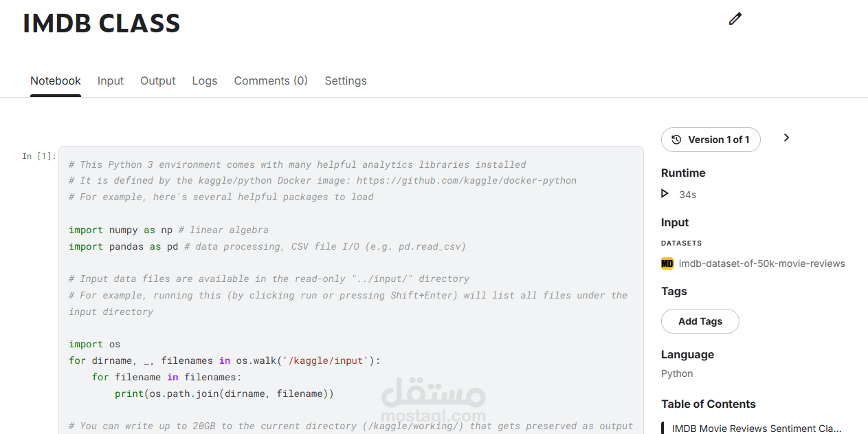Viewport: 868px width, 434px height.
Task: Click the Python language label
Action: (677, 373)
